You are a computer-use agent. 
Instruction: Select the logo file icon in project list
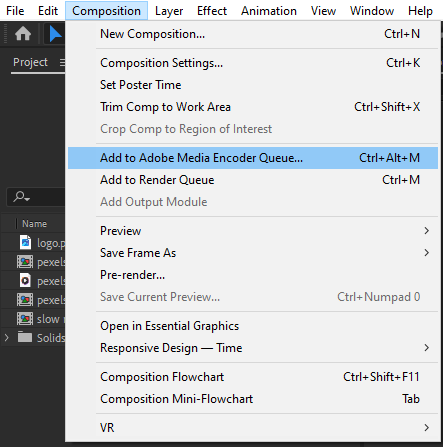tap(25, 243)
